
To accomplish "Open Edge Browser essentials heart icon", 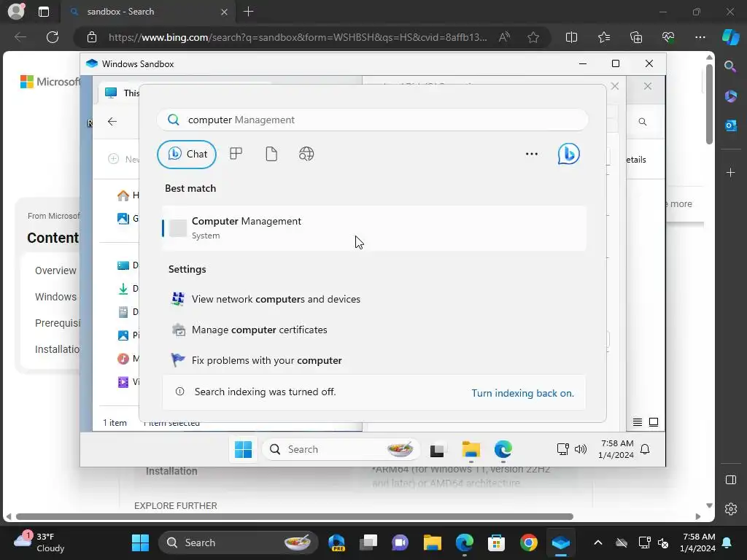I will (x=668, y=37).
